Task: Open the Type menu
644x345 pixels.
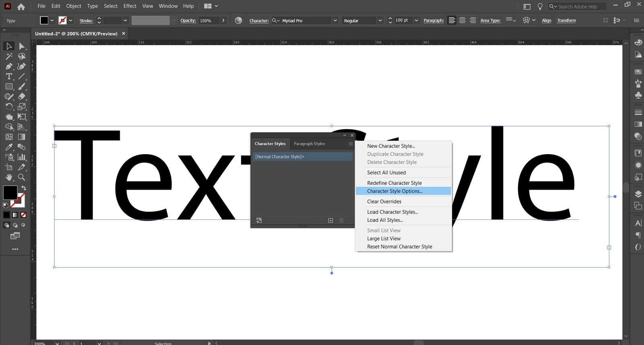Action: [93, 6]
